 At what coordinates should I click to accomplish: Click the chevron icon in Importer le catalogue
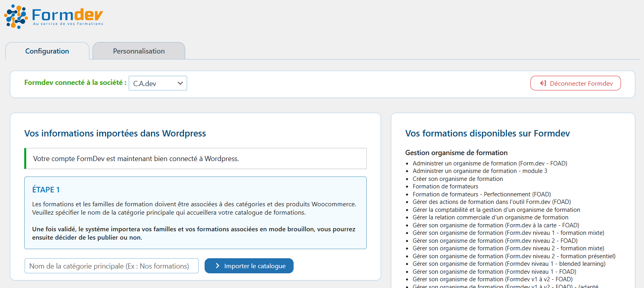[217, 266]
